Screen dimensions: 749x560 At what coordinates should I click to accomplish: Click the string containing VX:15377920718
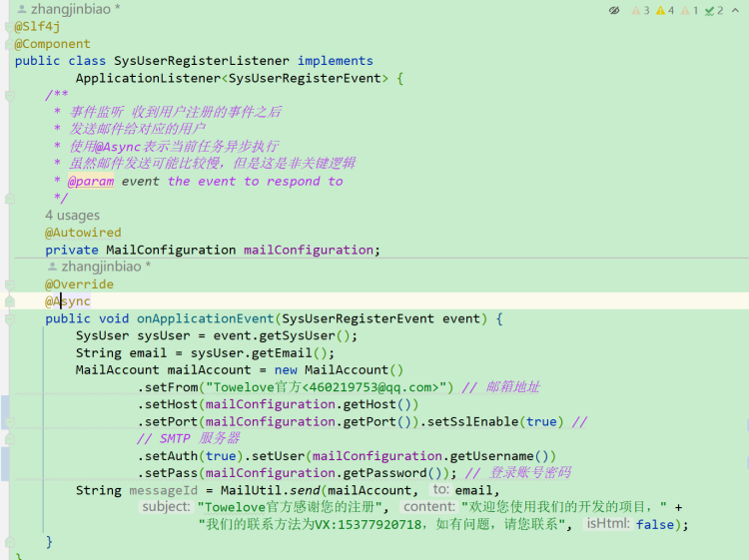click(382, 525)
